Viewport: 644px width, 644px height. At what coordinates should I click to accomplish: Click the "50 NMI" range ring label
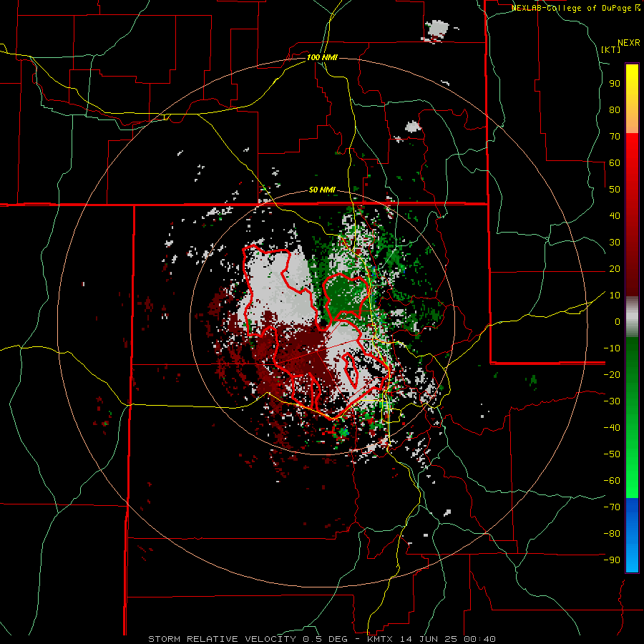tap(322, 190)
